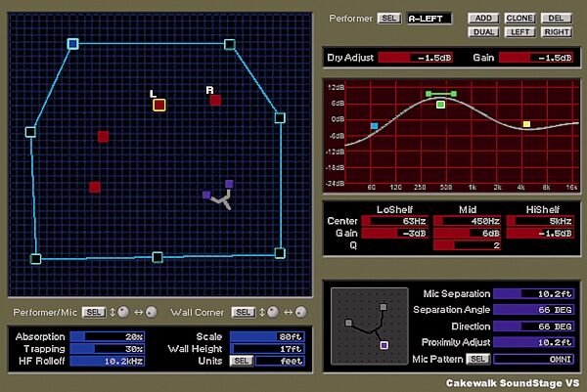Adjust the HiShelf Gain -1.5dB slider
Viewport: 587px width, 392px height.
(x=540, y=234)
